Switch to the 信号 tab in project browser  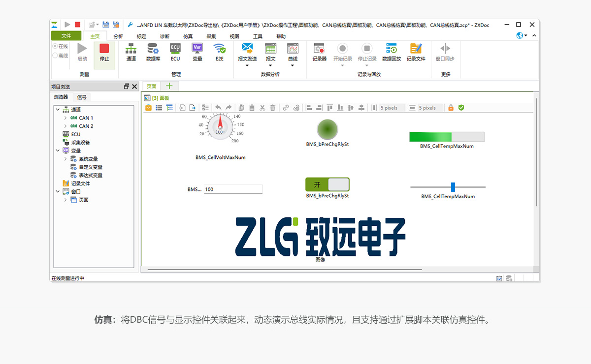(x=82, y=97)
